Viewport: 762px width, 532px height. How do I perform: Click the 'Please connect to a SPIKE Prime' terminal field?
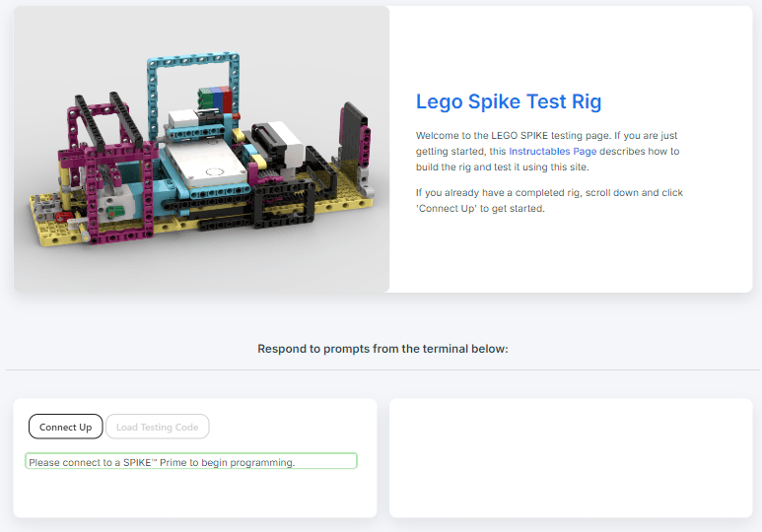pos(191,461)
